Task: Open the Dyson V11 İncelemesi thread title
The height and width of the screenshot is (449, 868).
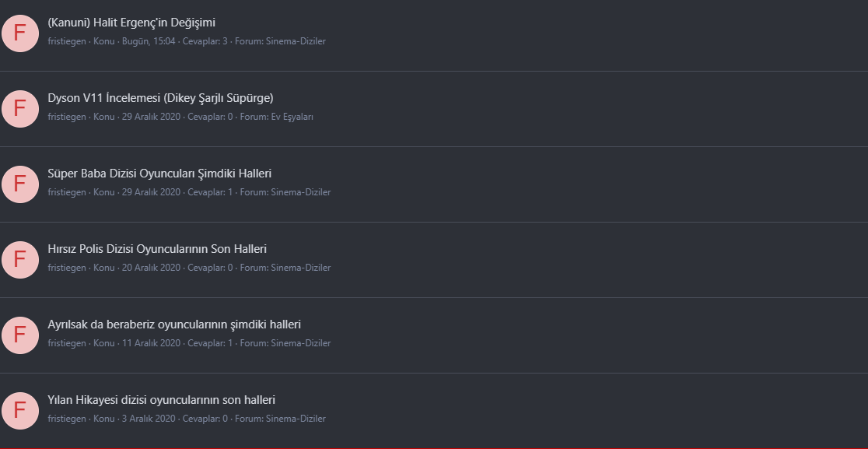Action: tap(160, 98)
